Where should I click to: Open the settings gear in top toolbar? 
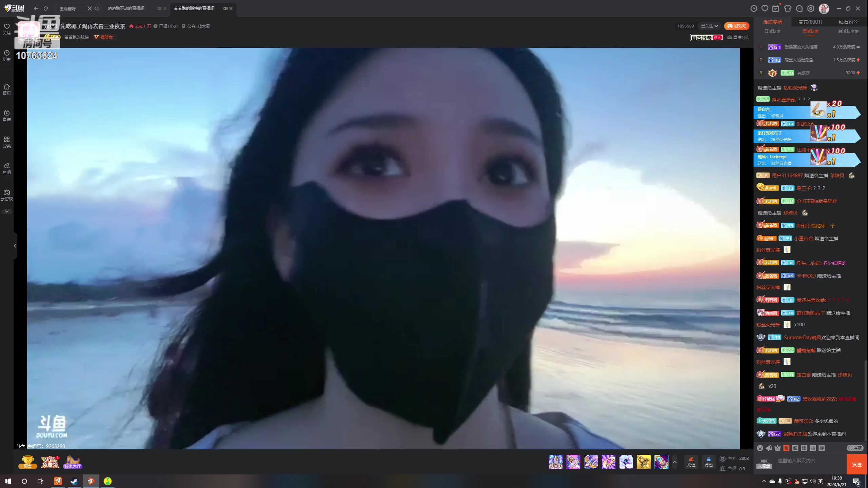[x=811, y=8]
